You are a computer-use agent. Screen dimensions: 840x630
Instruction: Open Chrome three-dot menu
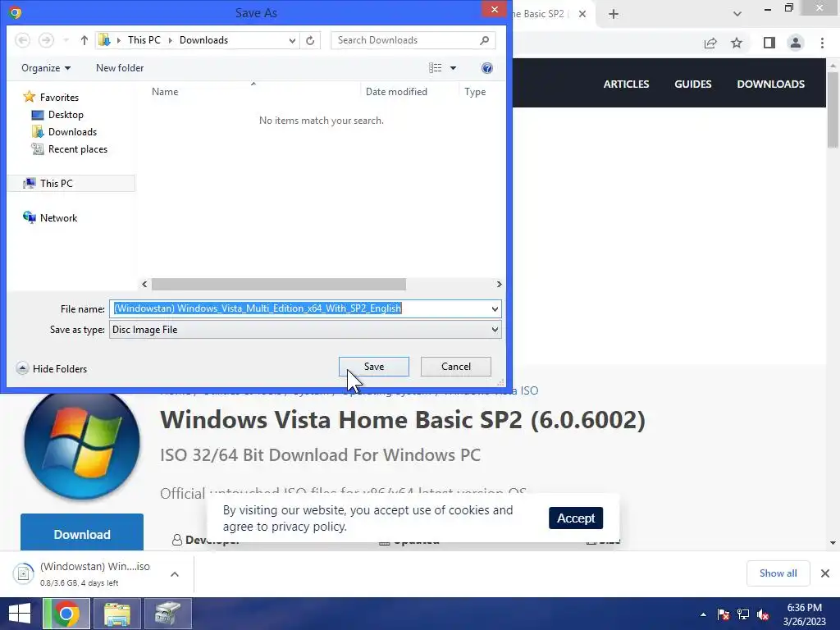[822, 43]
